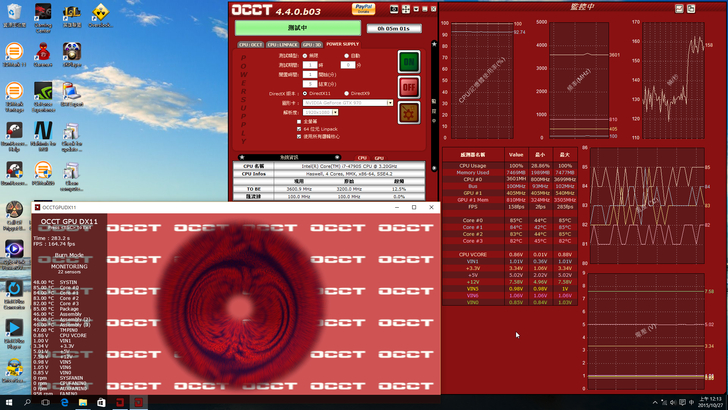This screenshot has height=410, width=728.
Task: Open the CPU system info tab
Action: coord(362,158)
